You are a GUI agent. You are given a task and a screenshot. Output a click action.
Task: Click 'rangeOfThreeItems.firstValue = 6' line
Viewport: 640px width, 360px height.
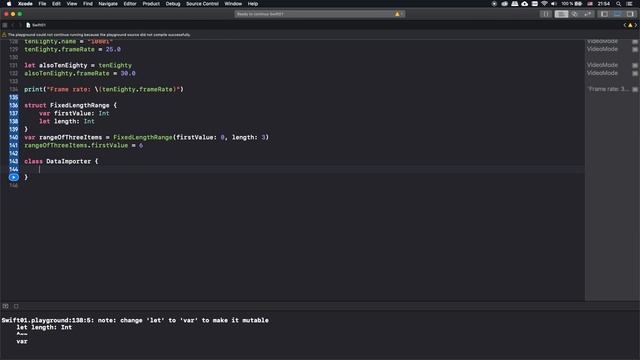click(84, 145)
